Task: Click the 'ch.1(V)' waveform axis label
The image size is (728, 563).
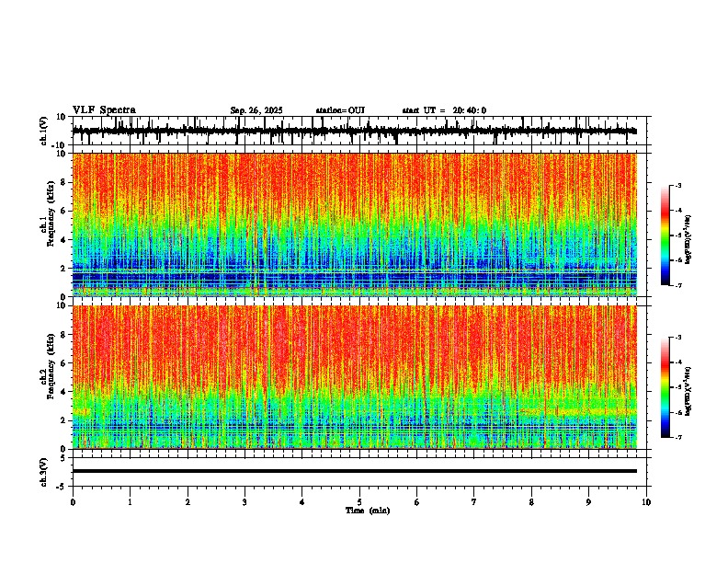Action: [44, 131]
